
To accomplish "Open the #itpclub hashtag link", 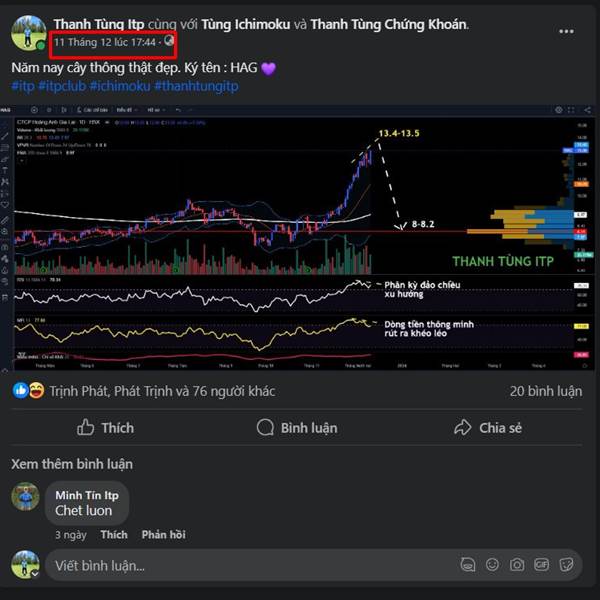I will pyautogui.click(x=62, y=86).
